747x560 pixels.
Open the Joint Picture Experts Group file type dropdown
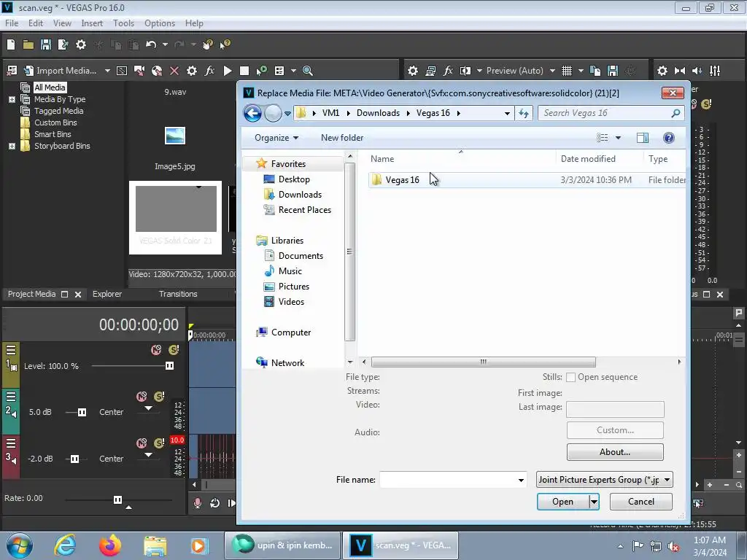(604, 480)
